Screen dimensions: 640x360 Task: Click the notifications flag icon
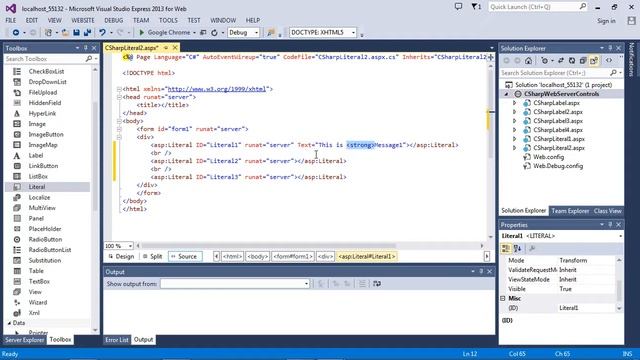476,7
